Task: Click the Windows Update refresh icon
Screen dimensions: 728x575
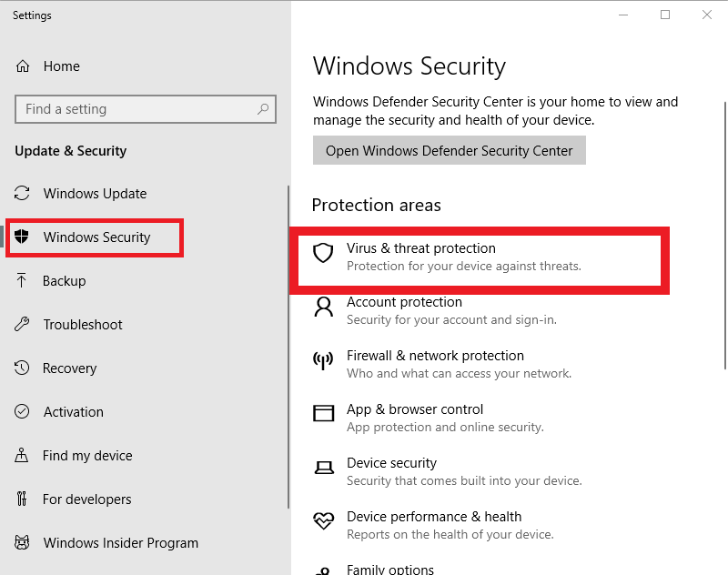Action: coord(23,194)
